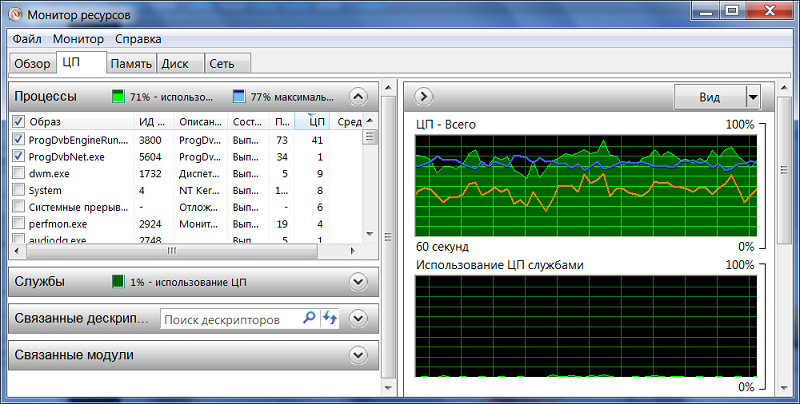This screenshot has height=404, width=800.
Task: Sort processes by the ЦП column header
Action: [316, 122]
